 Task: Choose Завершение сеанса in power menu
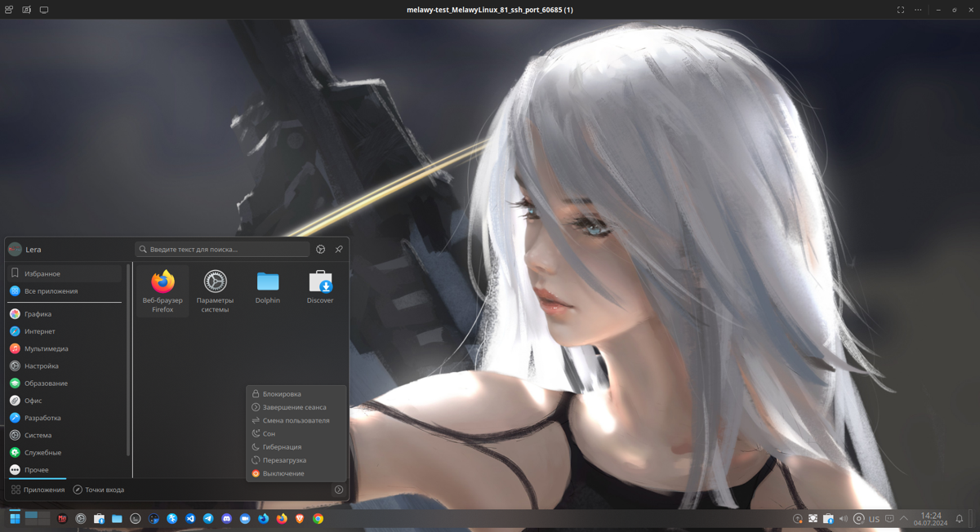click(296, 407)
